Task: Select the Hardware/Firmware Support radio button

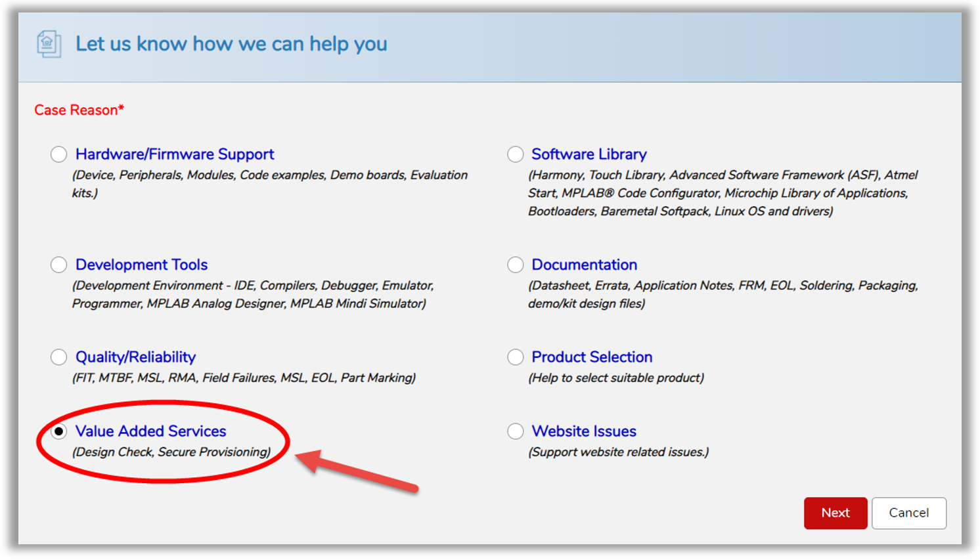Action: coord(59,154)
